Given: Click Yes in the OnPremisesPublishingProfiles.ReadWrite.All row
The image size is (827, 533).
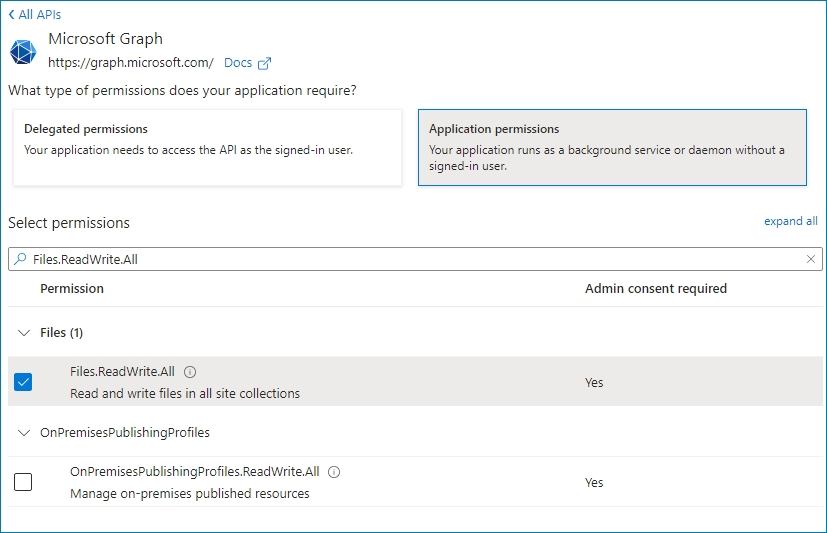Looking at the screenshot, I should click(594, 482).
